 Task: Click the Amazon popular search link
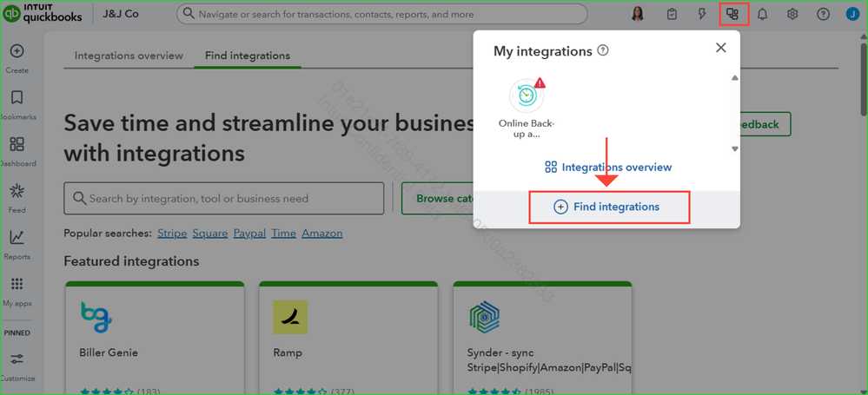pyautogui.click(x=322, y=234)
